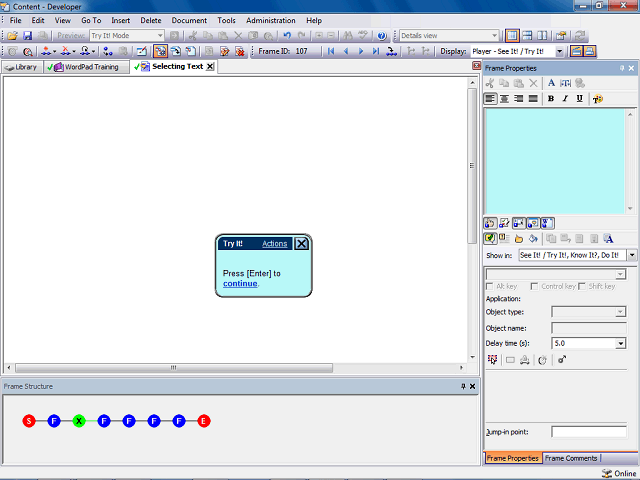Open the Display player mode dropdown
Image resolution: width=640 pixels, height=480 pixels.
point(560,51)
